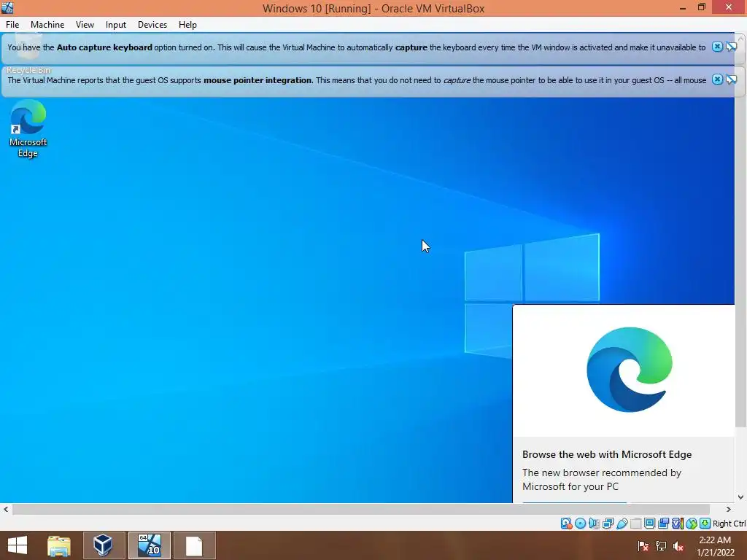Image resolution: width=747 pixels, height=560 pixels.
Task: Open the Machine menu
Action: pyautogui.click(x=47, y=25)
